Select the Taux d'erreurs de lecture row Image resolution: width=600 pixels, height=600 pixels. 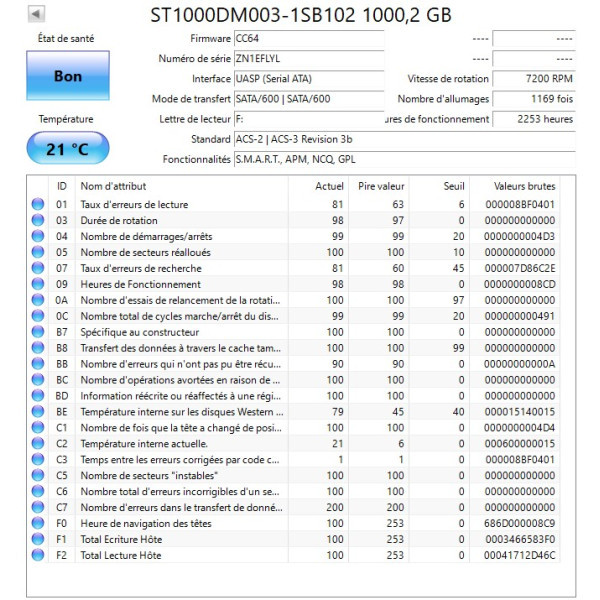(x=293, y=204)
